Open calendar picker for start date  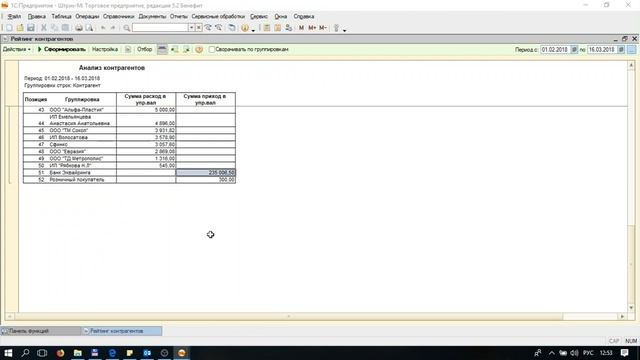pyautogui.click(x=574, y=49)
